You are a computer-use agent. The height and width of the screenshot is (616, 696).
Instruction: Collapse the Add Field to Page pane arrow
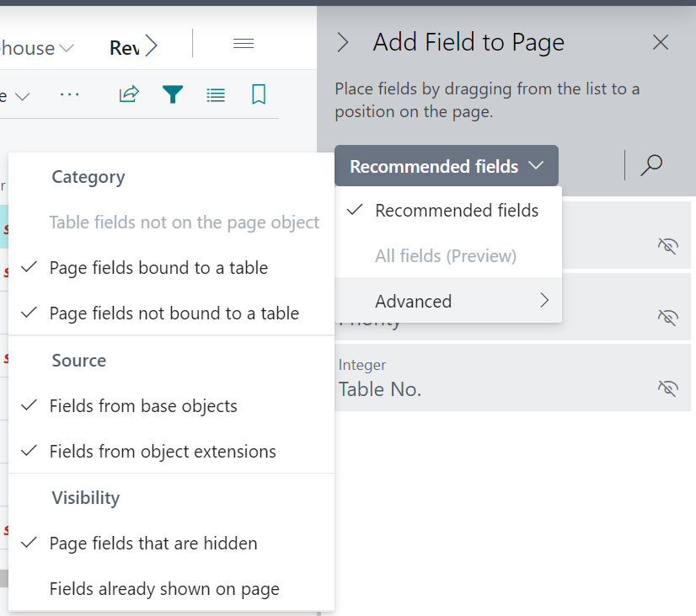343,43
